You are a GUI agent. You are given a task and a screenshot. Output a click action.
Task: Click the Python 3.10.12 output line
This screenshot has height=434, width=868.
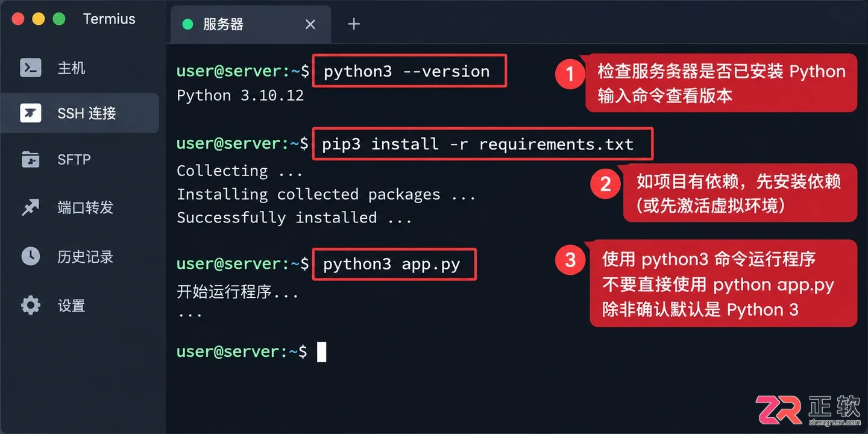tap(240, 95)
